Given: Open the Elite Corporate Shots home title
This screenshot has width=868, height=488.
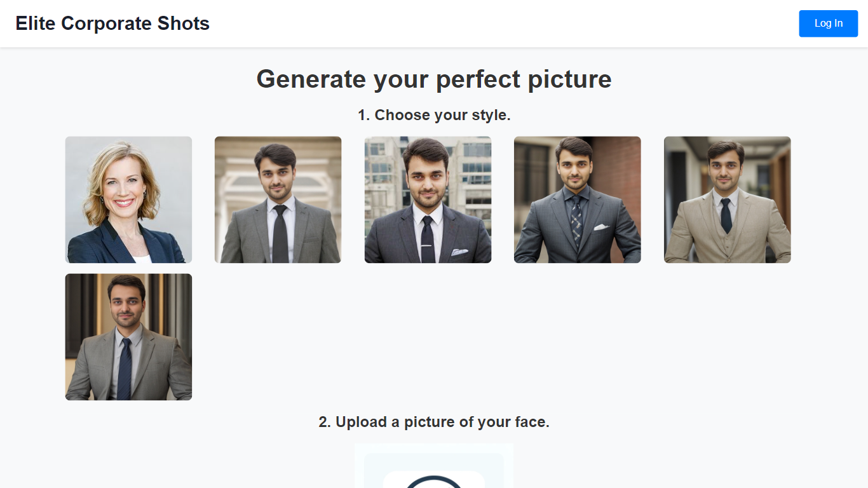Looking at the screenshot, I should pos(112,24).
